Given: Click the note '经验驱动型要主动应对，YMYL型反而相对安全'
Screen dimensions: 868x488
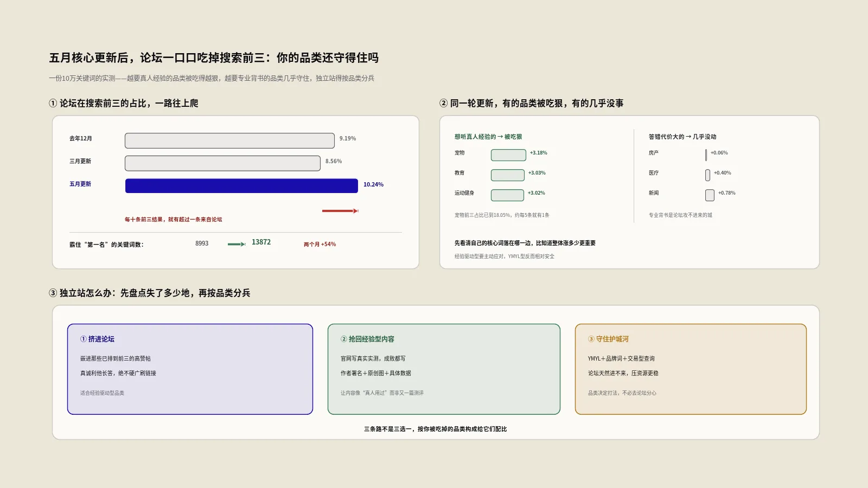Looking at the screenshot, I should click(505, 256).
